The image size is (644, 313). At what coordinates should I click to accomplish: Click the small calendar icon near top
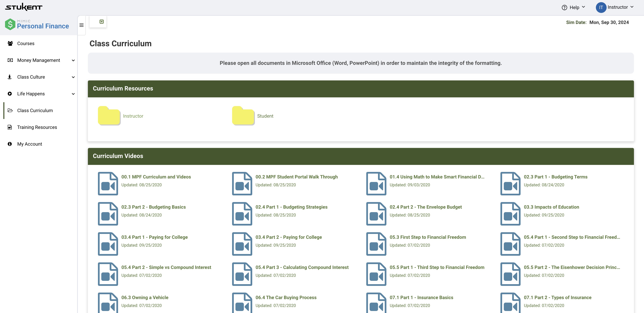[x=101, y=22]
